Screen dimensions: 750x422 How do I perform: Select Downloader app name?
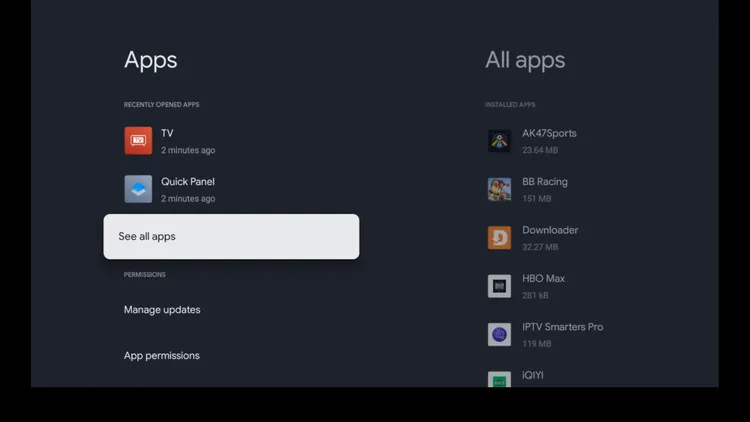point(550,230)
